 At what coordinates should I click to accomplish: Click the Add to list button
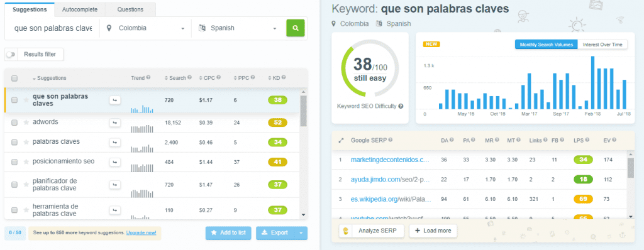(x=228, y=233)
